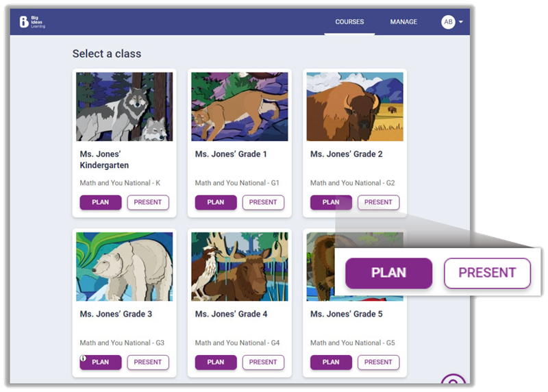Click the info icon on Grade 3 PLAN

pyautogui.click(x=83, y=358)
